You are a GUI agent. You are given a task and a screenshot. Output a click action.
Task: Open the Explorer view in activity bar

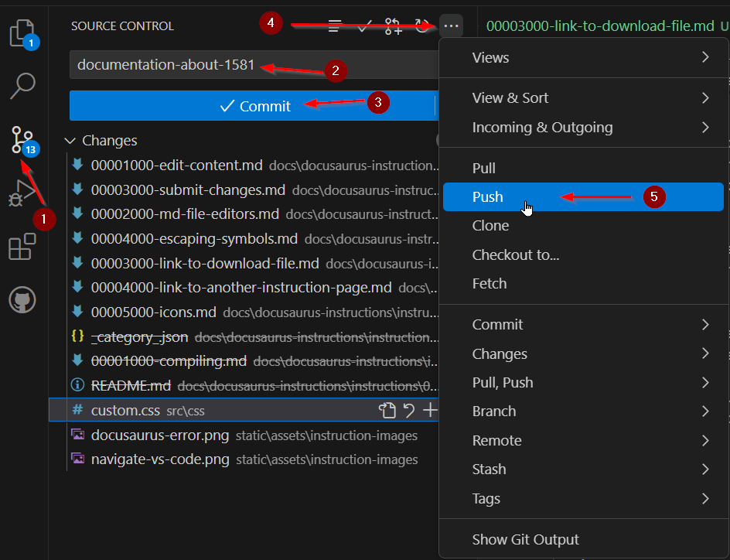tap(22, 34)
